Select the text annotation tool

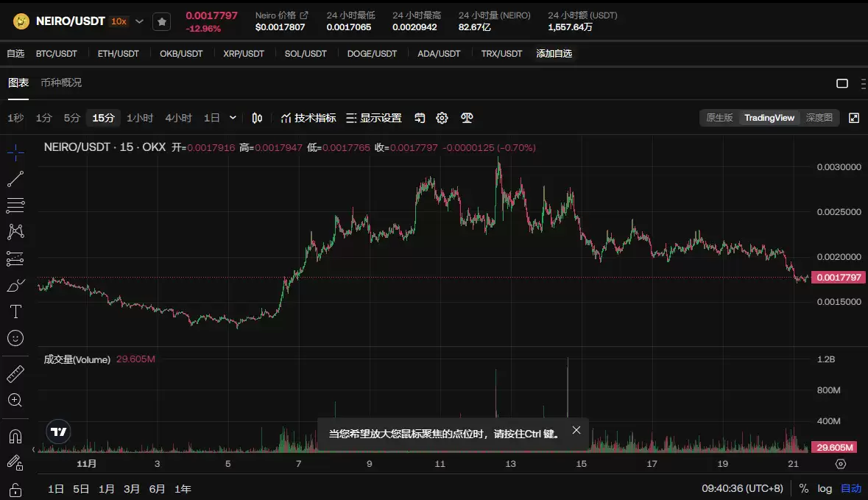coord(15,311)
